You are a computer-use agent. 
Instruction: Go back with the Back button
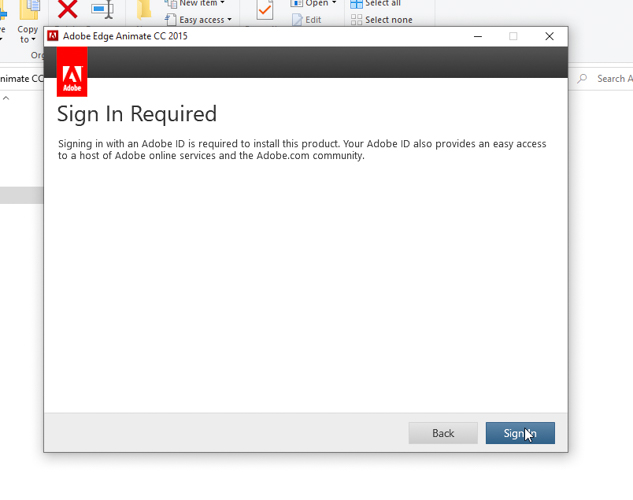[442, 433]
